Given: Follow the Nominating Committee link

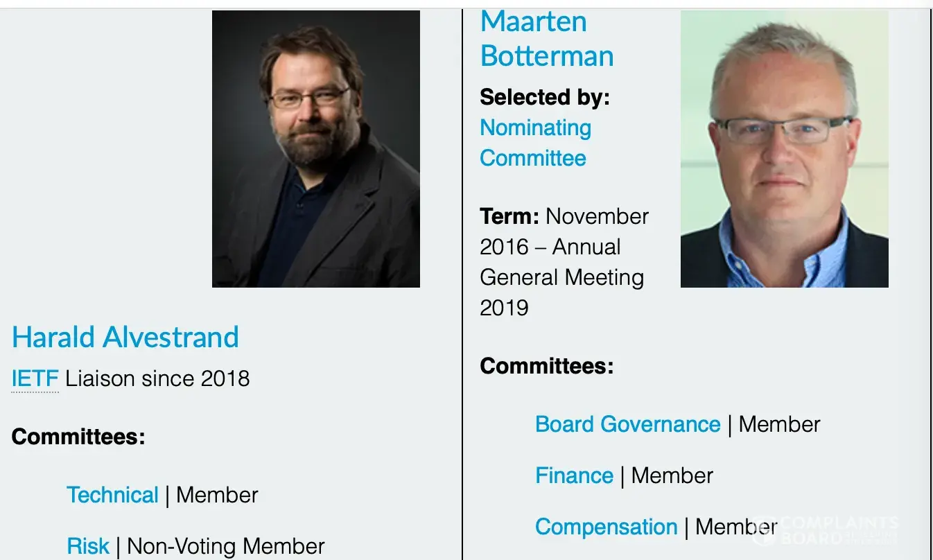Looking at the screenshot, I should (535, 143).
